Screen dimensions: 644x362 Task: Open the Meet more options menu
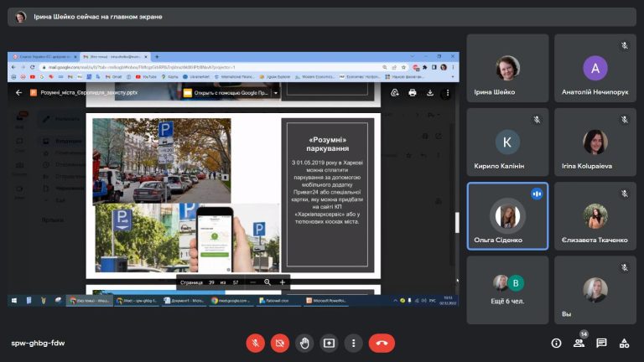(x=354, y=343)
